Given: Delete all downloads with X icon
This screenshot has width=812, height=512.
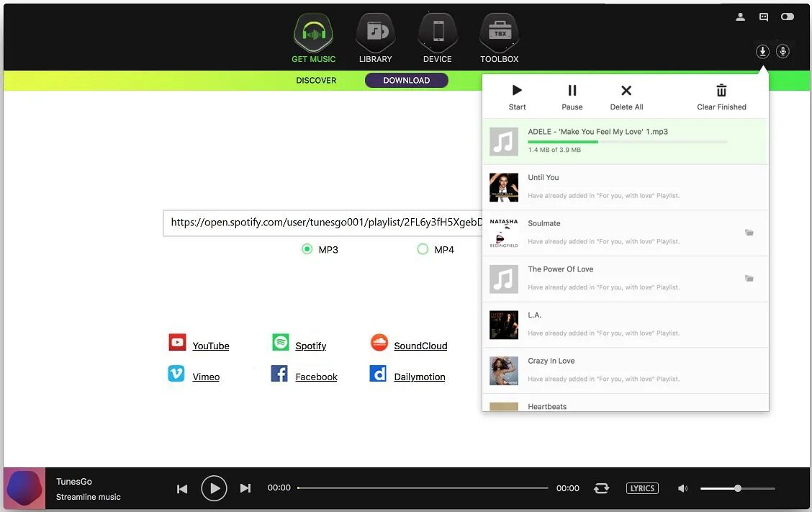Looking at the screenshot, I should 626,97.
